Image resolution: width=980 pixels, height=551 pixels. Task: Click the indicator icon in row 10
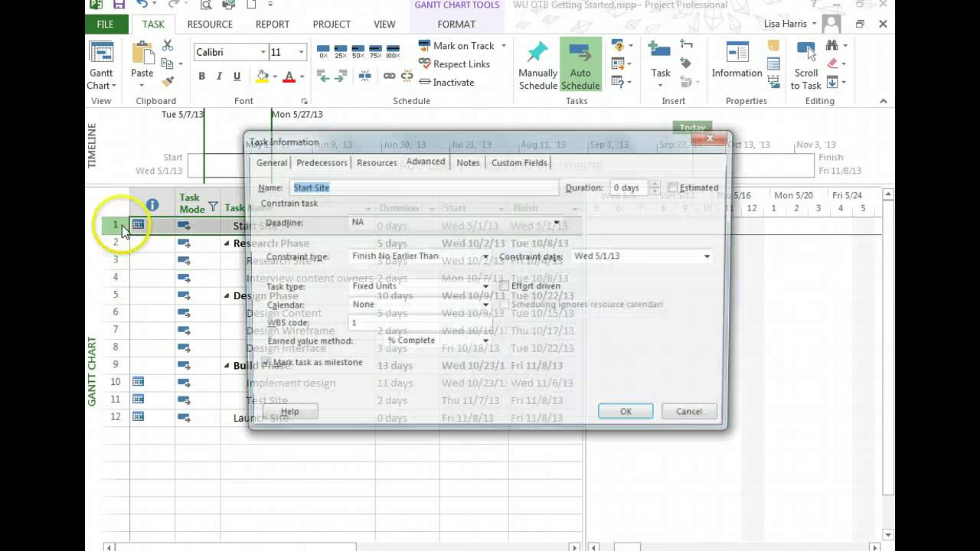point(138,381)
